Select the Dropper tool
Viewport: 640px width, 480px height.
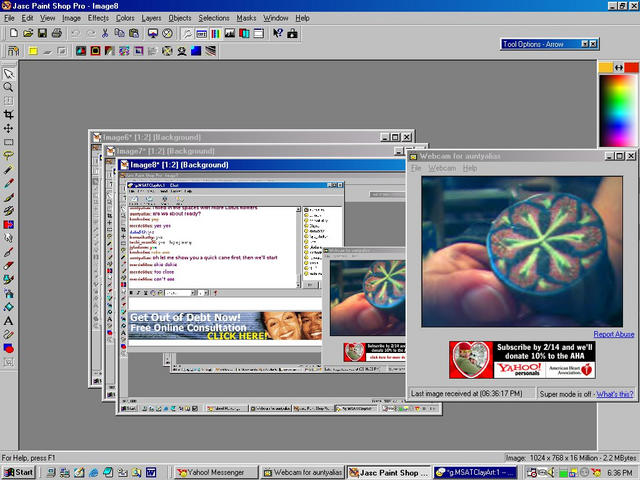(9, 183)
